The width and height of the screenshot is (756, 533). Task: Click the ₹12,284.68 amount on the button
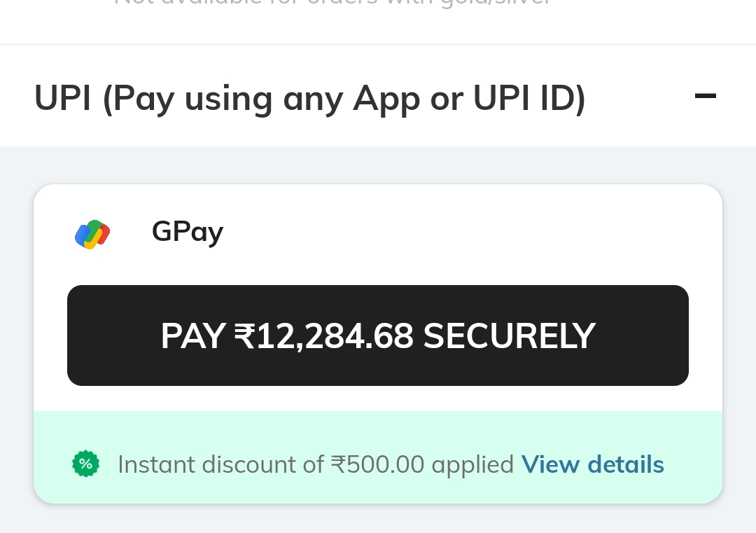coord(323,336)
